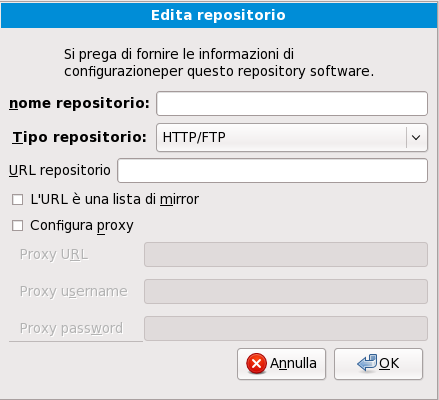Click the "Edita repositorio" title bar
Viewport: 439px width, 400px height.
coord(219,15)
